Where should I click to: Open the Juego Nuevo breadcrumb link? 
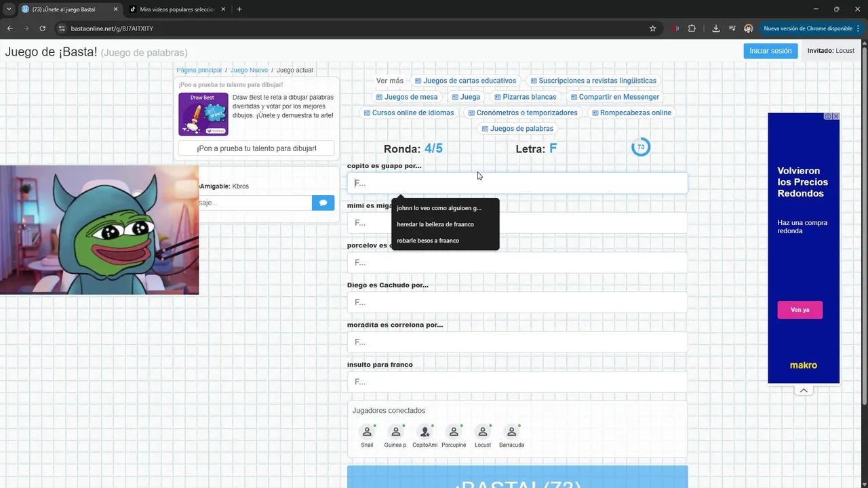pyautogui.click(x=249, y=70)
